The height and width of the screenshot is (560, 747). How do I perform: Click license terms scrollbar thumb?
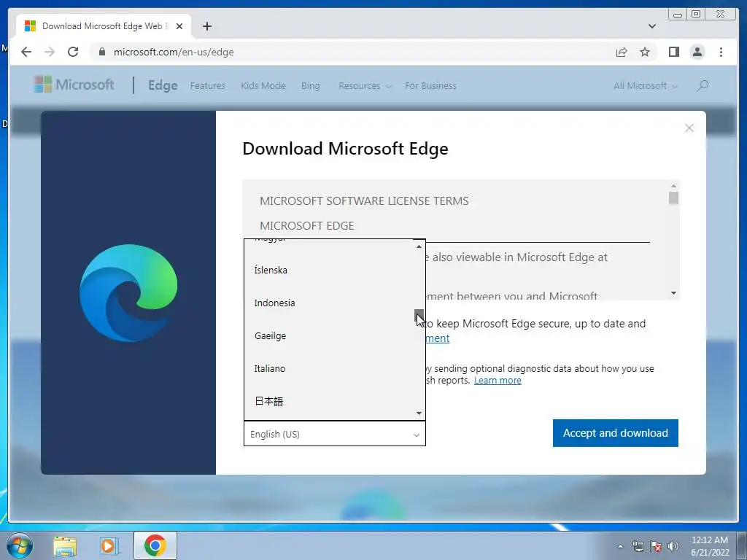pos(673,198)
